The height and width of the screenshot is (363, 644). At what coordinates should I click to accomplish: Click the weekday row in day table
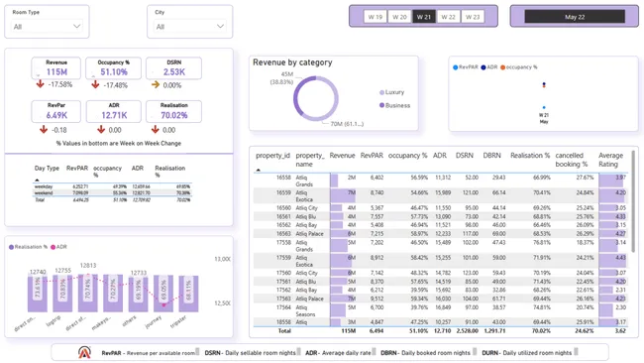coord(112,186)
